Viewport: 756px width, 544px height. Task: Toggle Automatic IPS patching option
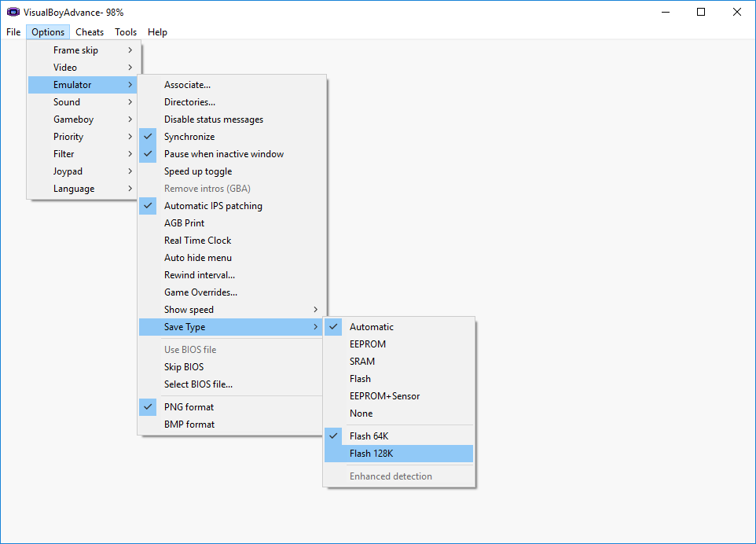230,206
